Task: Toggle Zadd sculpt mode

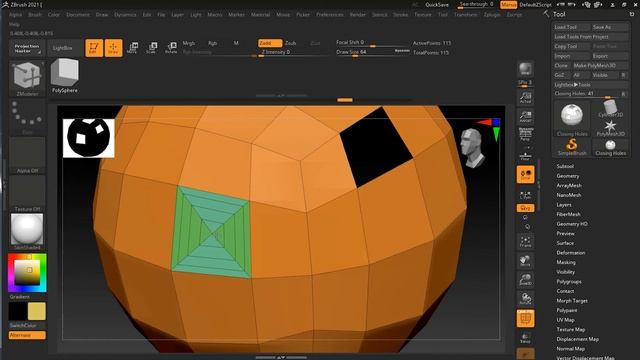Action: [x=269, y=43]
